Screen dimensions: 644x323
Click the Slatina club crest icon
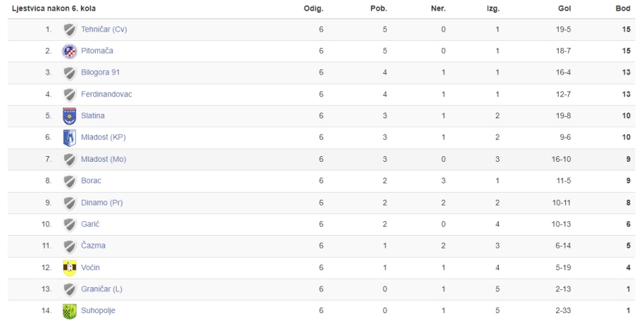[x=69, y=116]
